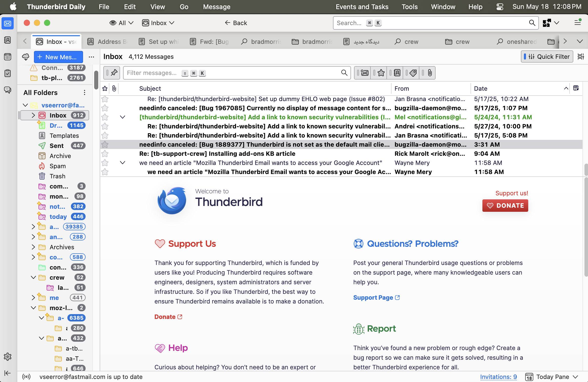Collapse the crew folder
Image resolution: width=588 pixels, height=382 pixels.
coord(33,277)
